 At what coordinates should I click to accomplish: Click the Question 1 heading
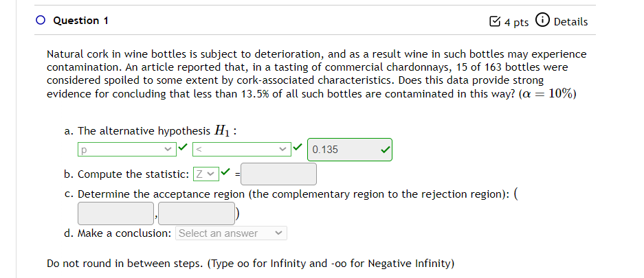click(80, 21)
